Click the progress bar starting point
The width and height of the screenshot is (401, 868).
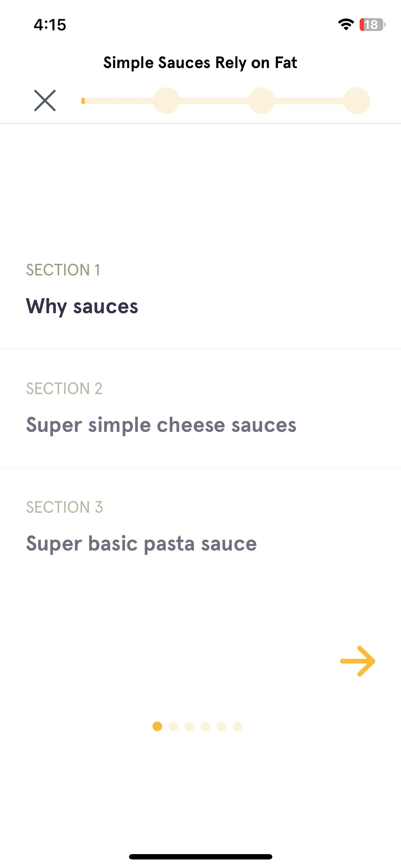pyautogui.click(x=83, y=101)
